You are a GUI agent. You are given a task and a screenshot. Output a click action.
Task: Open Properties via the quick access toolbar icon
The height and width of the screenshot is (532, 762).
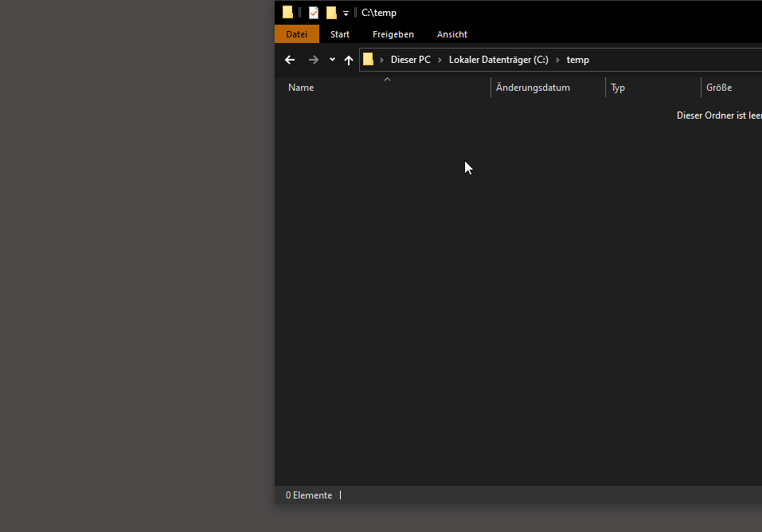[x=312, y=12]
